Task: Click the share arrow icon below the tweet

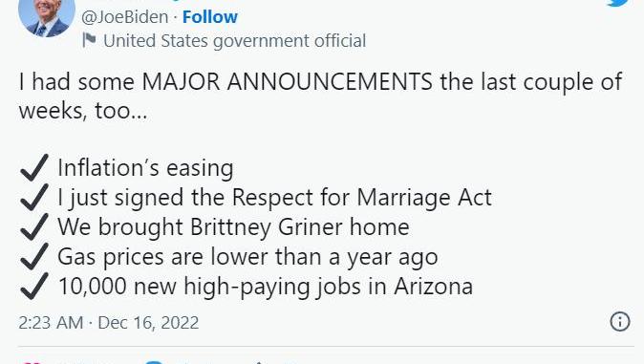Action: tap(259, 362)
